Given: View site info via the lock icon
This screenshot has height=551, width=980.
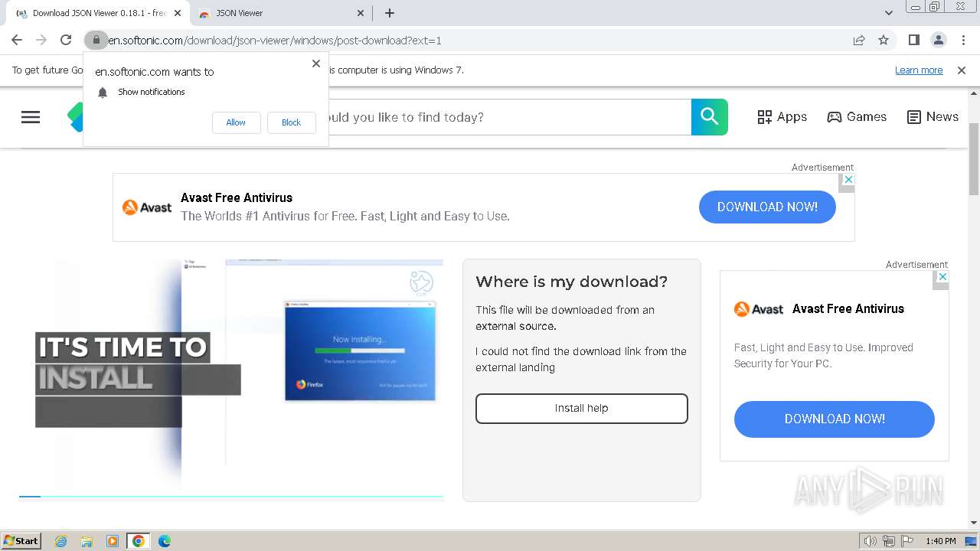Looking at the screenshot, I should point(96,40).
